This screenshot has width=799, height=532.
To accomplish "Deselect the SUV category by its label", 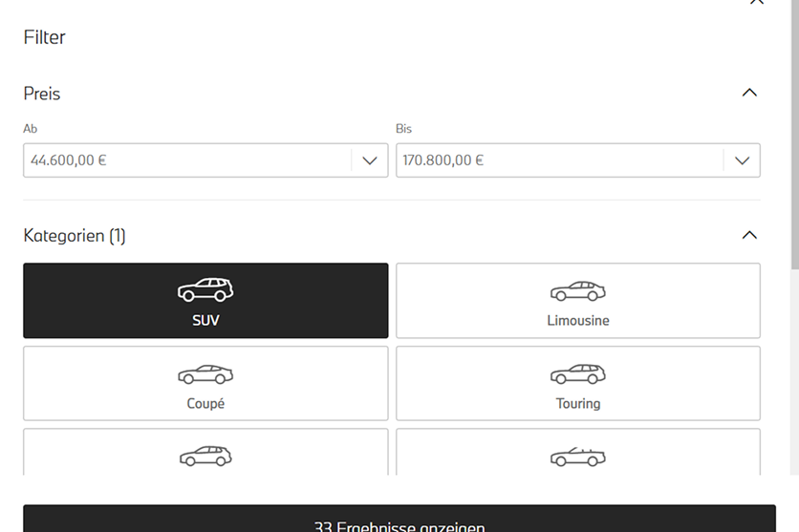I will click(x=205, y=321).
